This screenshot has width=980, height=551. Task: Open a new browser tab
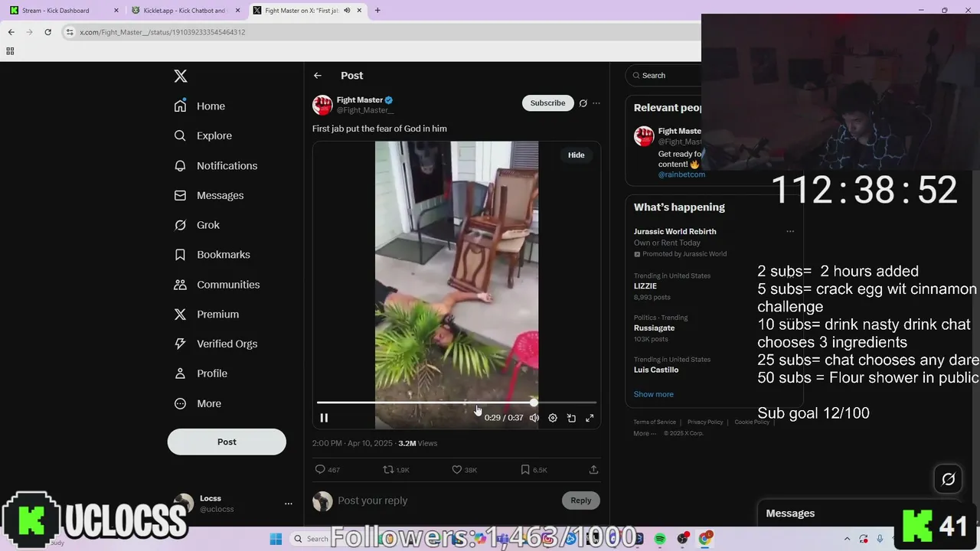pos(377,11)
